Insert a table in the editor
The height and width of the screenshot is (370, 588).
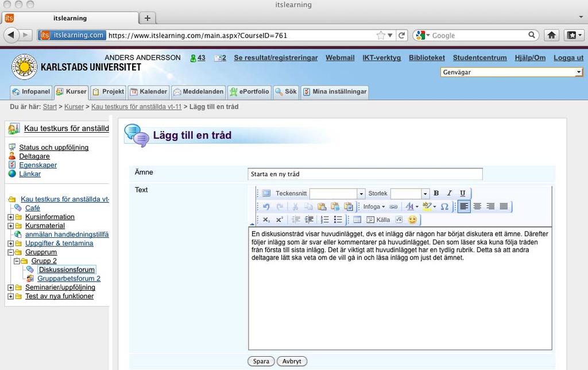coord(357,219)
